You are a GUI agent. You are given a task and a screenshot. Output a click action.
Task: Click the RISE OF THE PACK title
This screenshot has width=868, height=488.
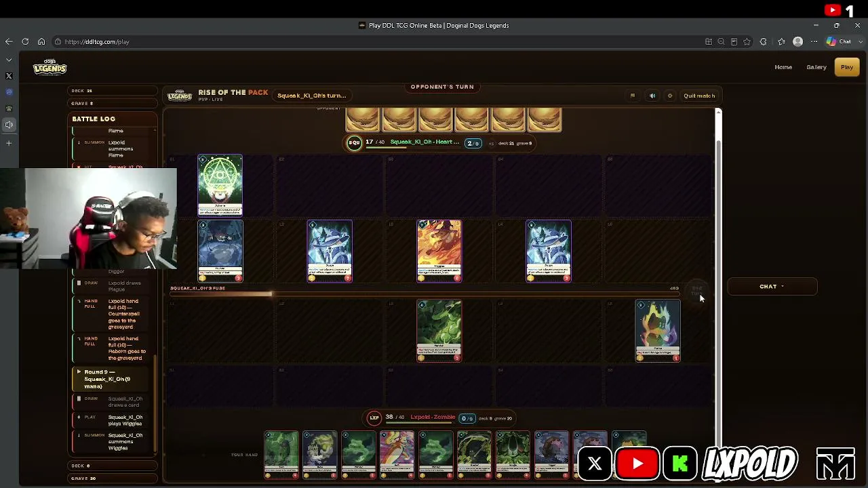[233, 93]
